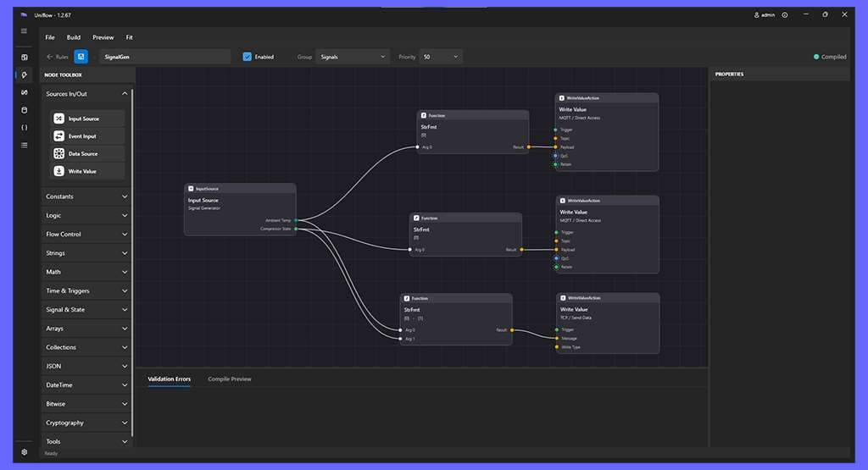Screen dimensions: 868x470
Task: Expand the Logic section
Action: click(86, 215)
